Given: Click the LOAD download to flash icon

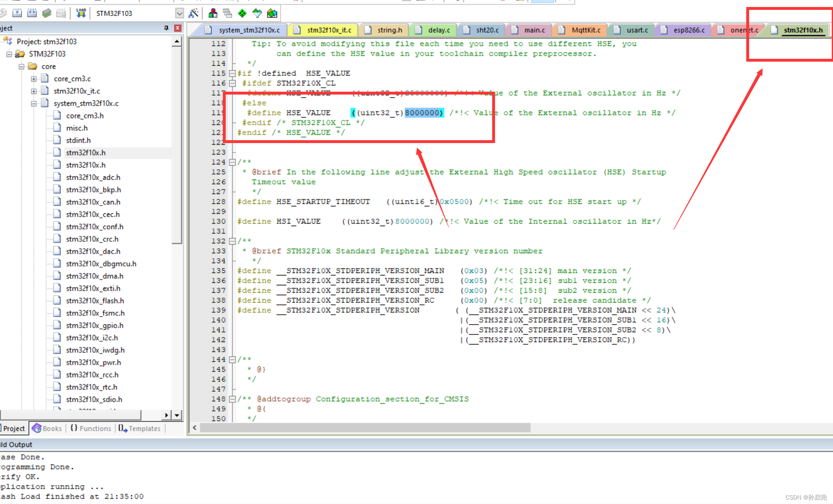Looking at the screenshot, I should 81,13.
